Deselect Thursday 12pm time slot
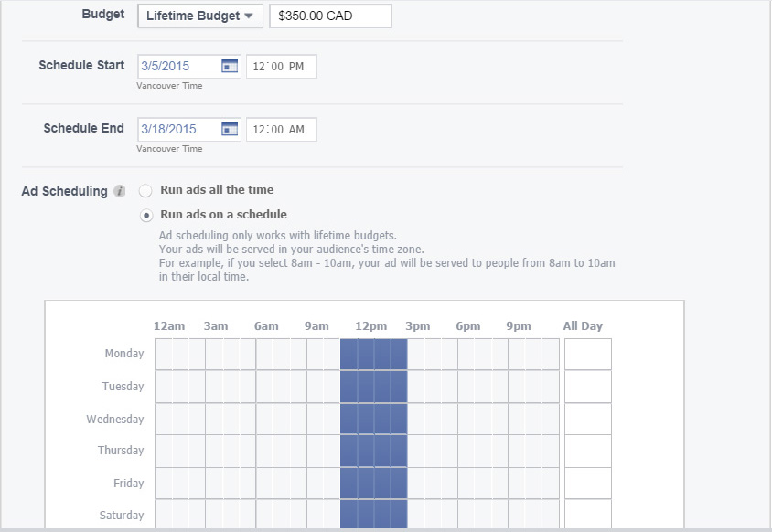The image size is (772, 532). pos(366,451)
